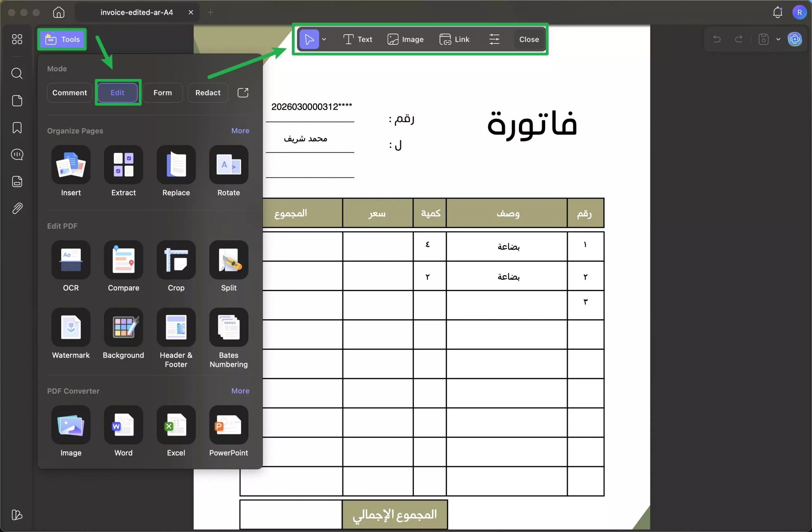Switch to Comment mode

tap(69, 93)
